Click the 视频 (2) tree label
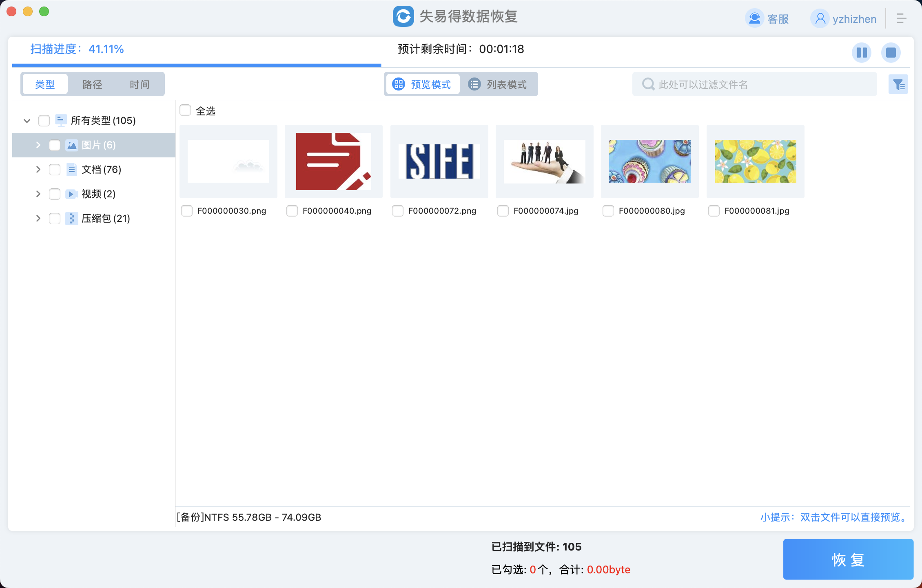 click(x=98, y=194)
